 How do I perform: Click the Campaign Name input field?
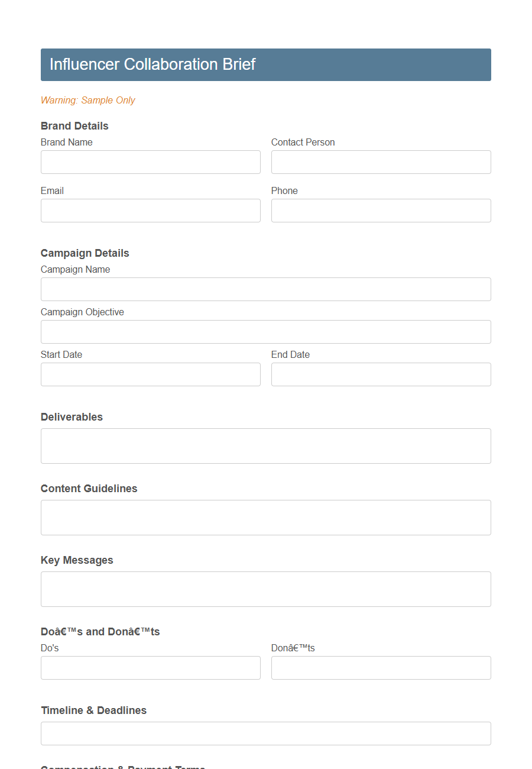point(265,289)
